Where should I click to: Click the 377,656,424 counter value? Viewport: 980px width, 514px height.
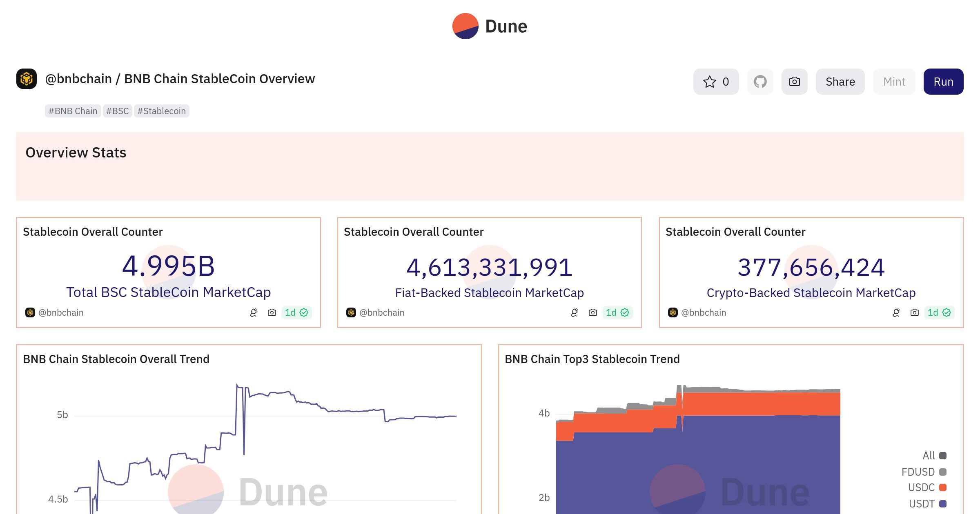(x=811, y=268)
